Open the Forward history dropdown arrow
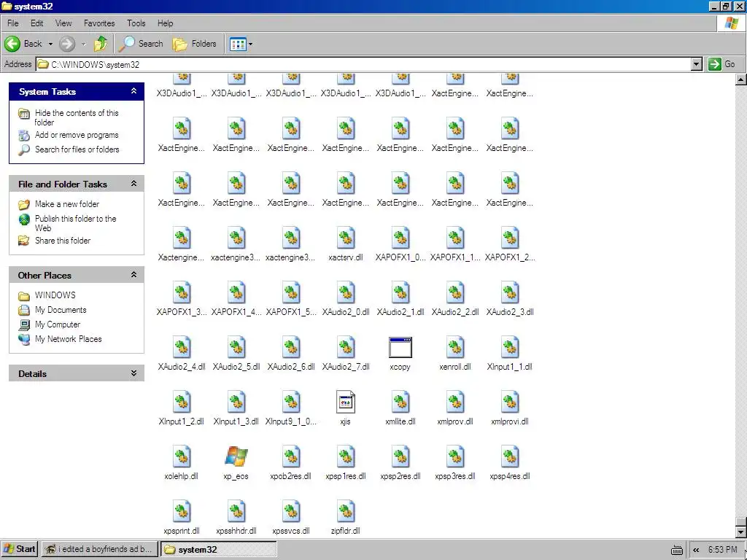 (x=83, y=44)
